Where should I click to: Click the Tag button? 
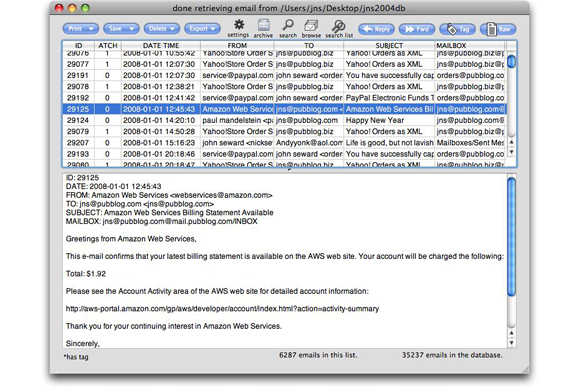pos(457,29)
